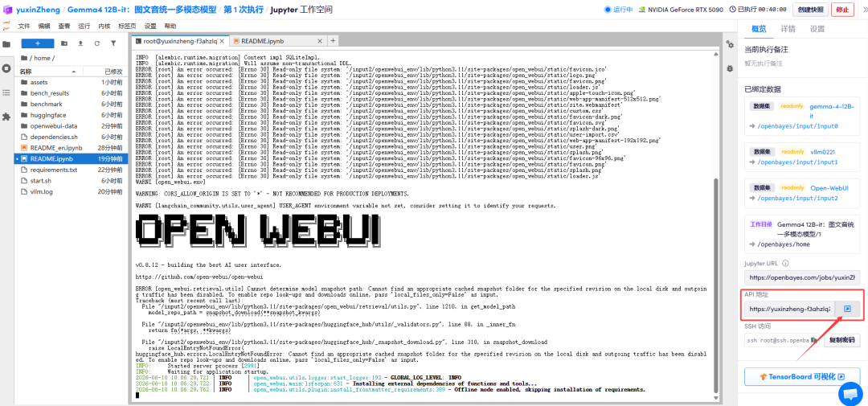
Task: Open the vllm0221 dataset link
Action: pos(825,152)
